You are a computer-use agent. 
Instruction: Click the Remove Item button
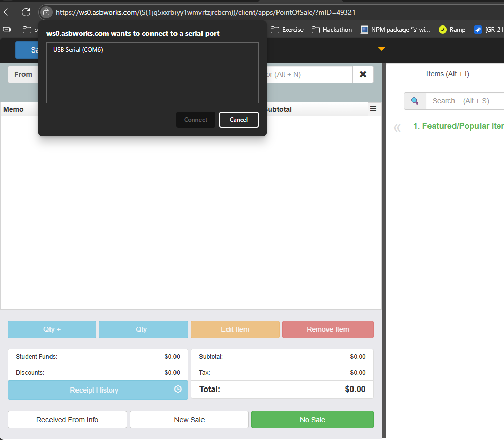click(x=328, y=329)
